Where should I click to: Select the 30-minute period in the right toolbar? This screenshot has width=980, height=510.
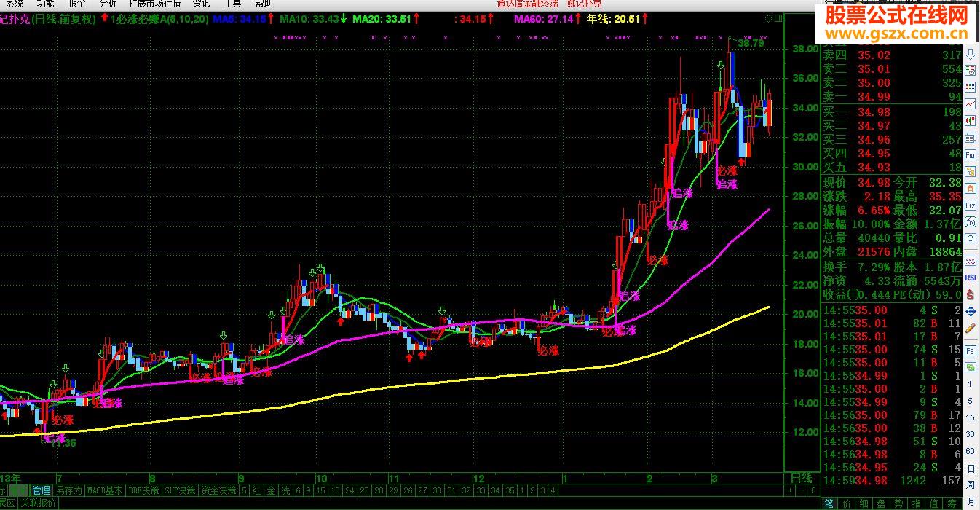(x=971, y=434)
